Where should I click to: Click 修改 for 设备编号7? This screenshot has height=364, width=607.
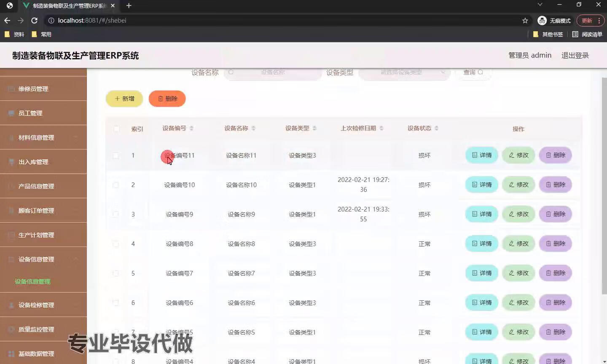tap(518, 273)
